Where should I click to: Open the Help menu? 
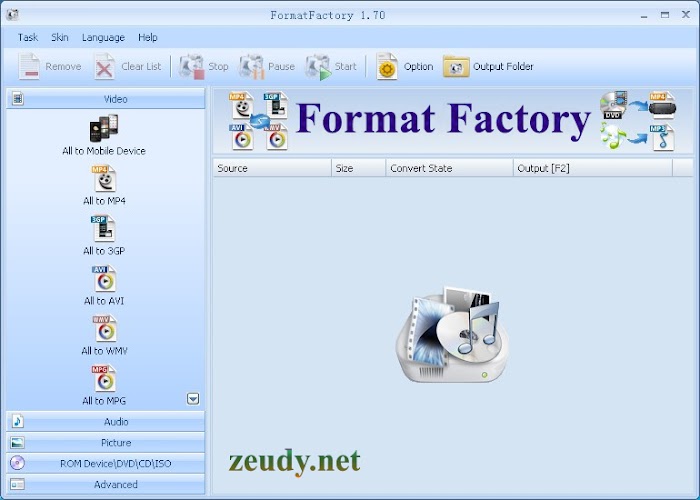(148, 38)
